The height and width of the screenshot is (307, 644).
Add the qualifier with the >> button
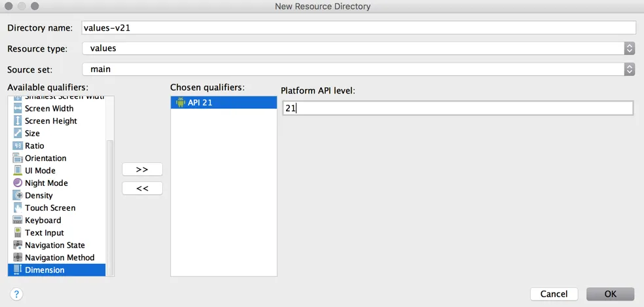(142, 170)
